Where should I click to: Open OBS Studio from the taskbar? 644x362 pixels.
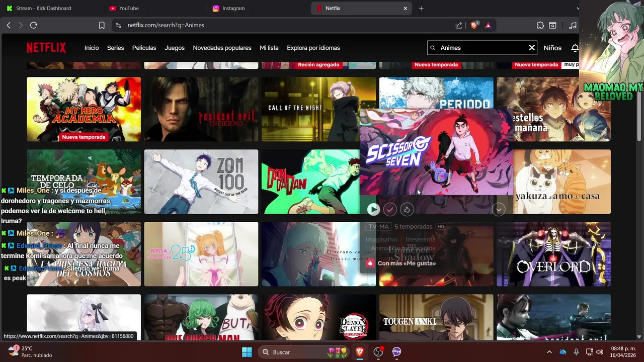tap(378, 352)
